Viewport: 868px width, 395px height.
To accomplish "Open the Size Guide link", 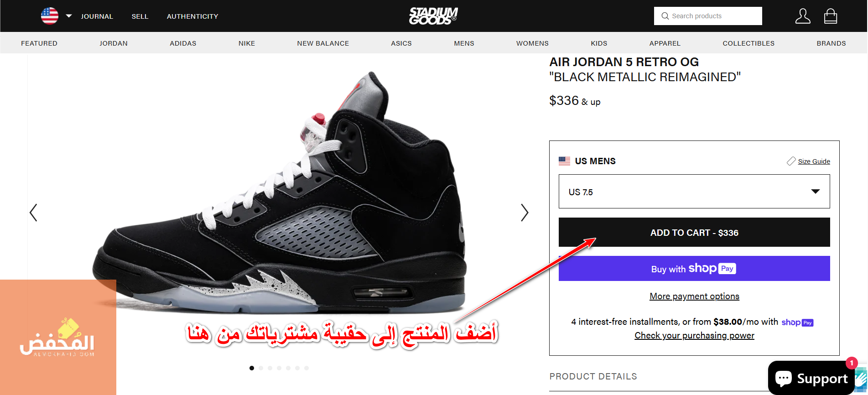I will tap(814, 161).
